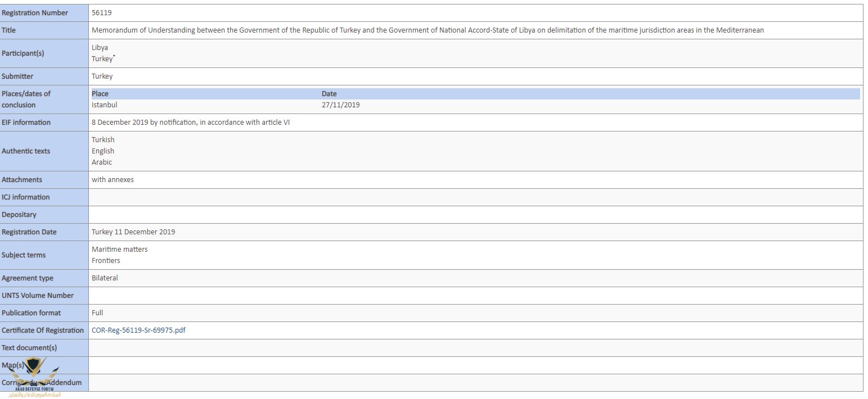868x399 pixels.
Task: Click Turkey with asterisk in Participant(s)
Action: 103,59
